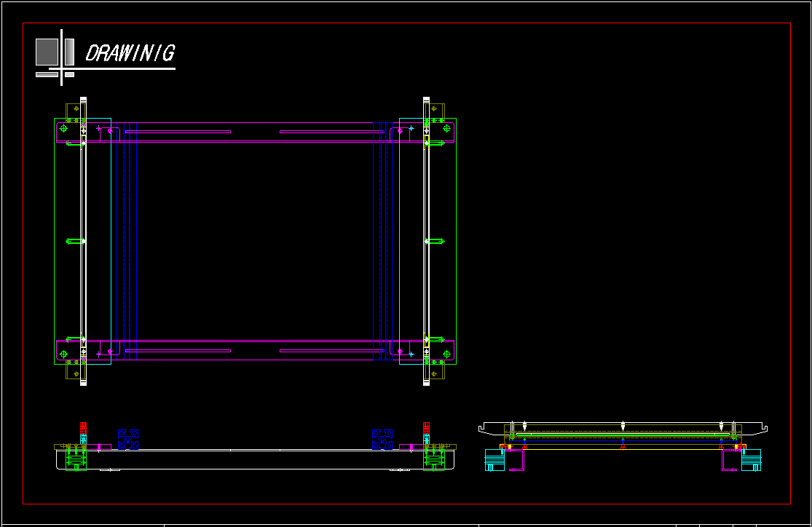
Task: Select the right red block in front view
Action: point(426,427)
